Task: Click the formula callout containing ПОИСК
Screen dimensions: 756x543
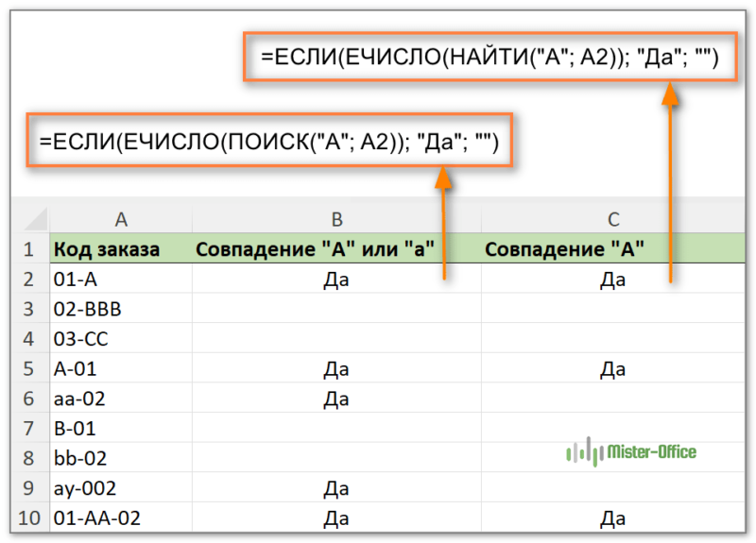Action: coord(268,142)
